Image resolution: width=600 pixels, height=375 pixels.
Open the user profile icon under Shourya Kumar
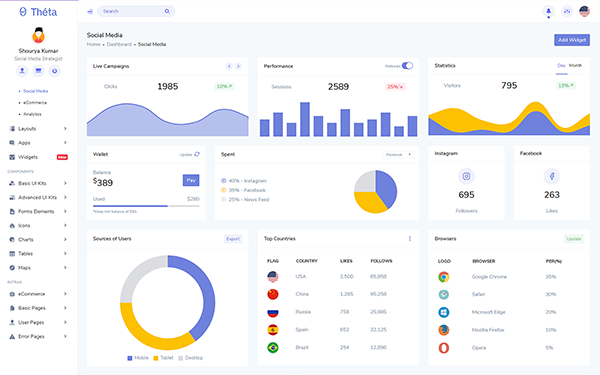tap(22, 71)
